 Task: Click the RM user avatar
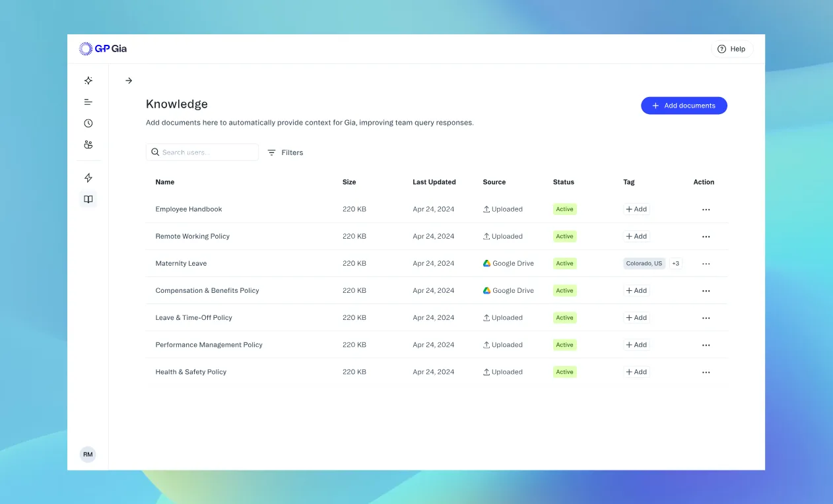tap(88, 455)
